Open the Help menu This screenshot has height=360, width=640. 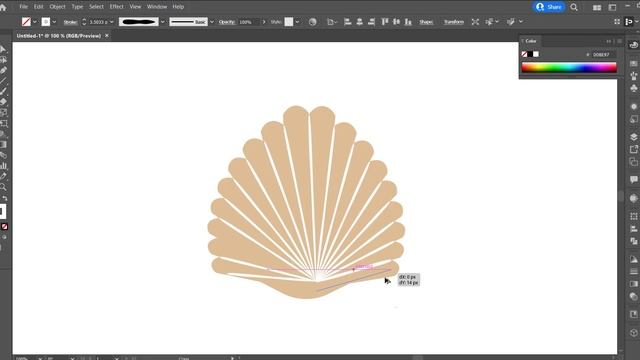[x=178, y=7]
